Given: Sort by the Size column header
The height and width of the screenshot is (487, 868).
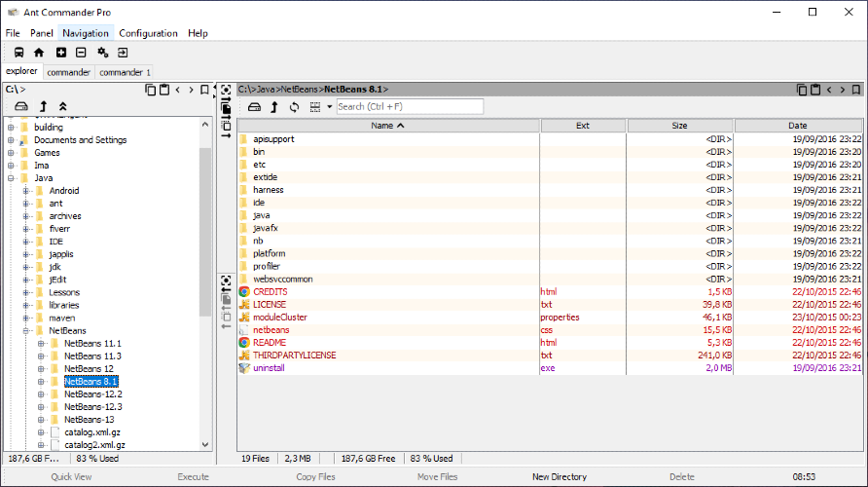Looking at the screenshot, I should coord(680,126).
